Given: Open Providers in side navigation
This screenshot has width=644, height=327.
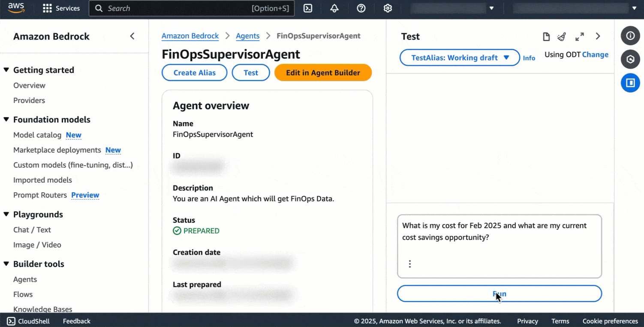Looking at the screenshot, I should coord(29,100).
